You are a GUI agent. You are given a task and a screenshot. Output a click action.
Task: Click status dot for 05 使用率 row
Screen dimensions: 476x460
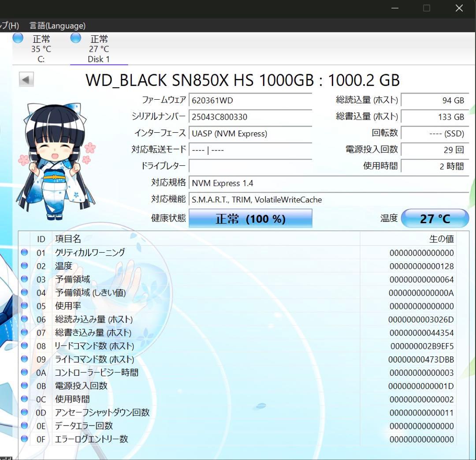coord(25,305)
